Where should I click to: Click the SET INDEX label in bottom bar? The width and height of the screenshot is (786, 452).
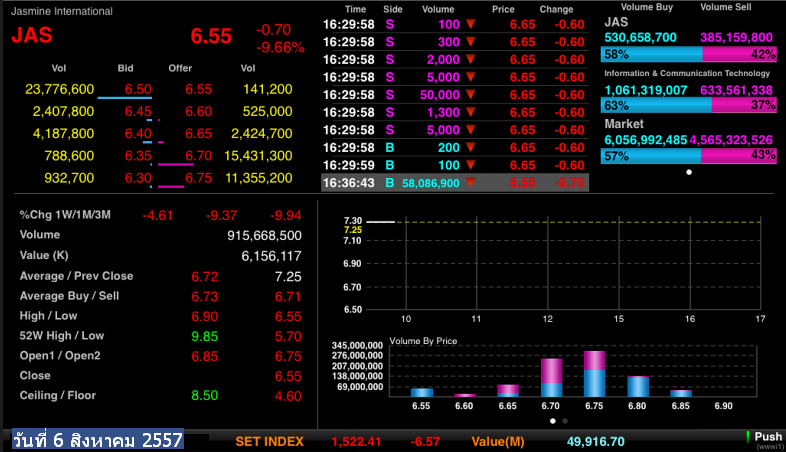click(x=270, y=441)
